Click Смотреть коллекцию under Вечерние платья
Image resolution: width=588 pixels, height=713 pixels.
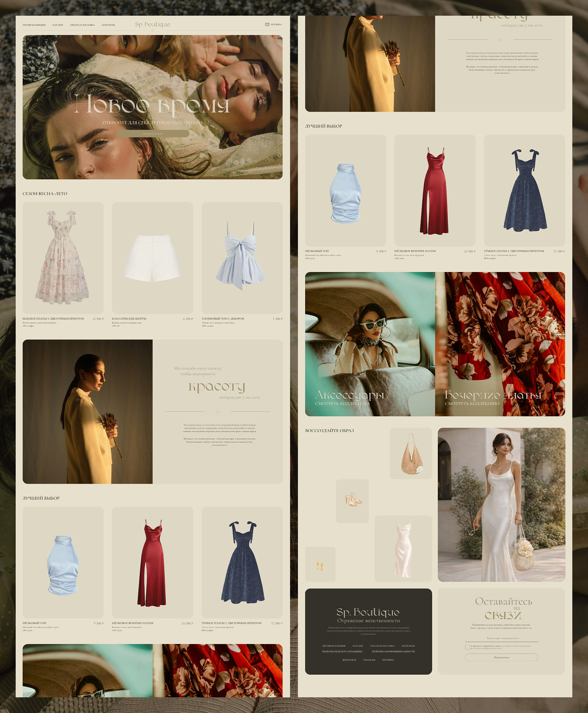point(472,404)
